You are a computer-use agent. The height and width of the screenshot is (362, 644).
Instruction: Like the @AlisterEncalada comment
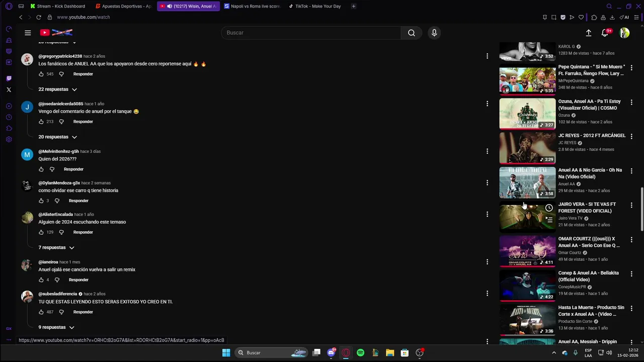point(41,232)
